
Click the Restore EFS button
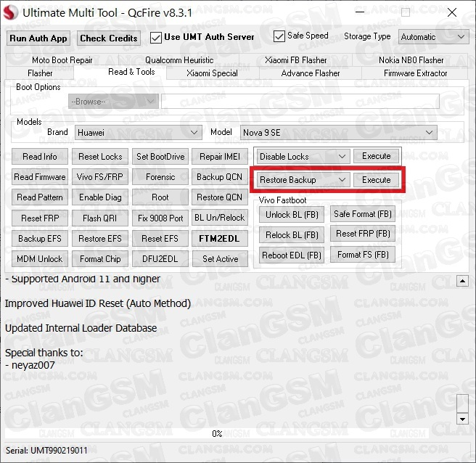click(100, 239)
